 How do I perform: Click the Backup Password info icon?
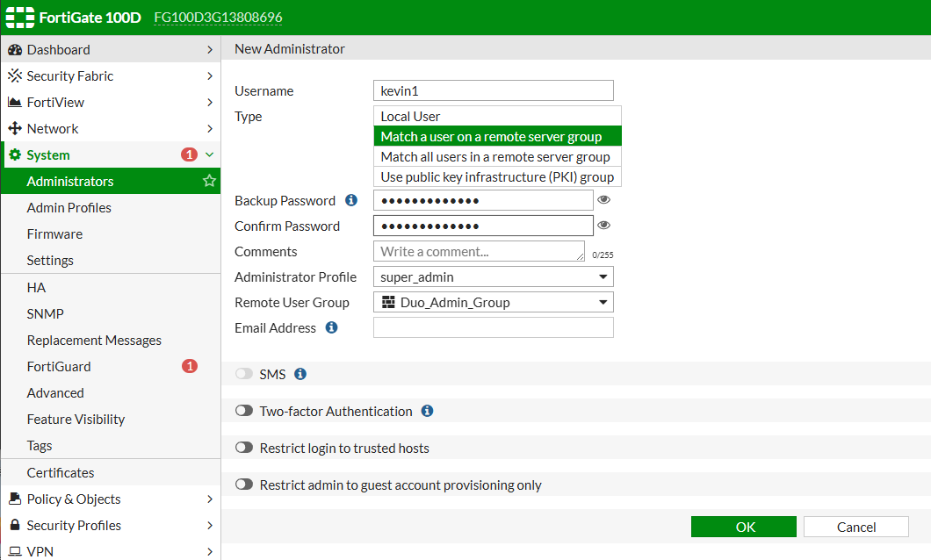point(351,200)
